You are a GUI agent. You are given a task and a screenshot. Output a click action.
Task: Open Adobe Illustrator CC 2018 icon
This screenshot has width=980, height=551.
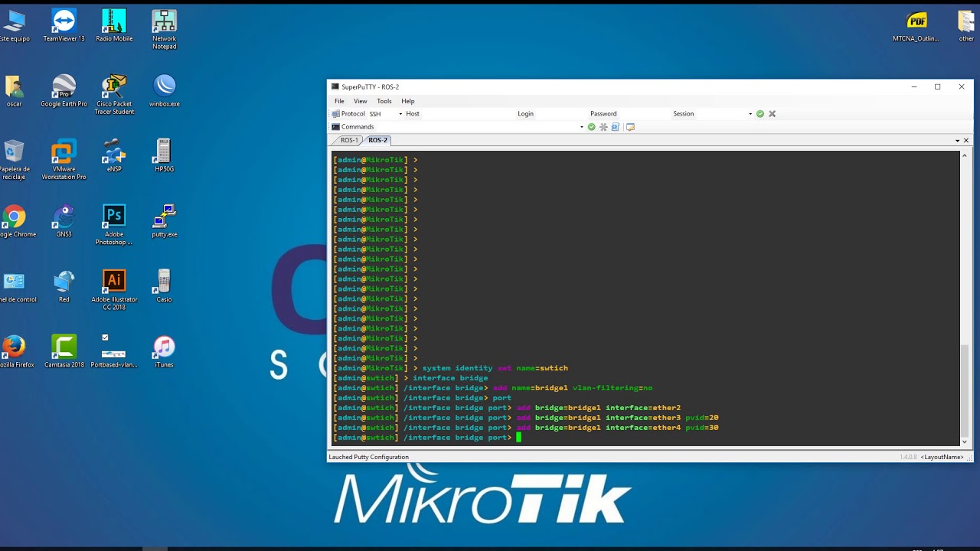(114, 290)
